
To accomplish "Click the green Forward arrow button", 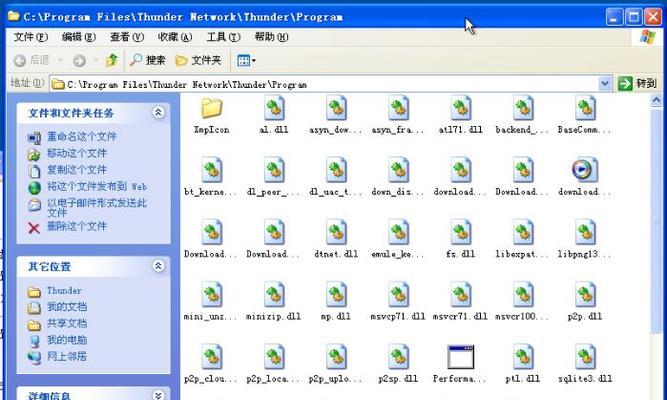I will (x=79, y=60).
